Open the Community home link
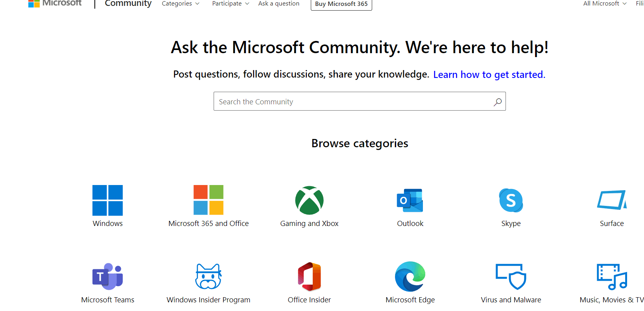The width and height of the screenshot is (644, 311). pyautogui.click(x=128, y=3)
